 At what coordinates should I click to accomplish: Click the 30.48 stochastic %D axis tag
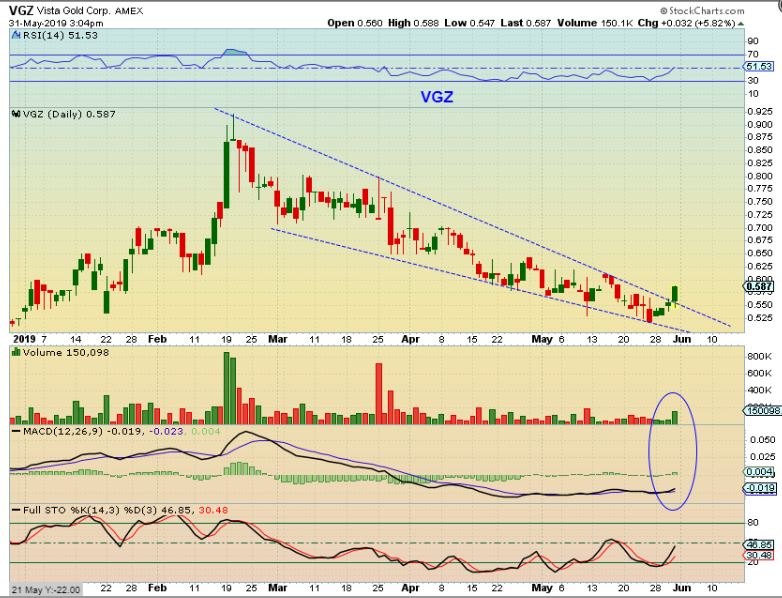[759, 555]
